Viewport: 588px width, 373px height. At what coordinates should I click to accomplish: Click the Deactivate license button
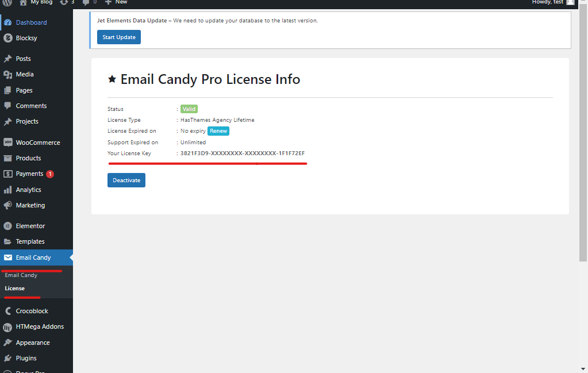[x=126, y=180]
